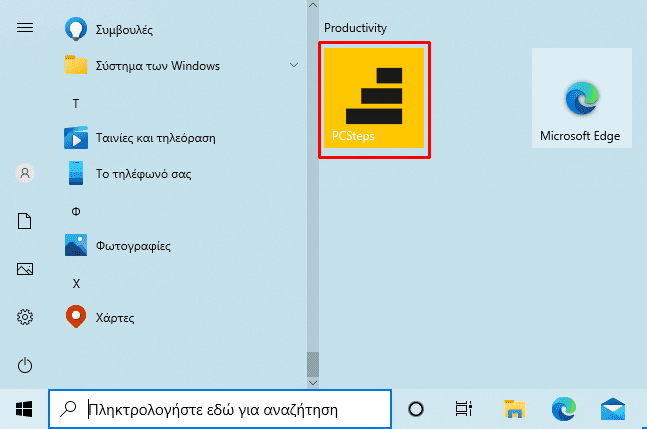
Task: Click the Windows Start button
Action: click(24, 409)
